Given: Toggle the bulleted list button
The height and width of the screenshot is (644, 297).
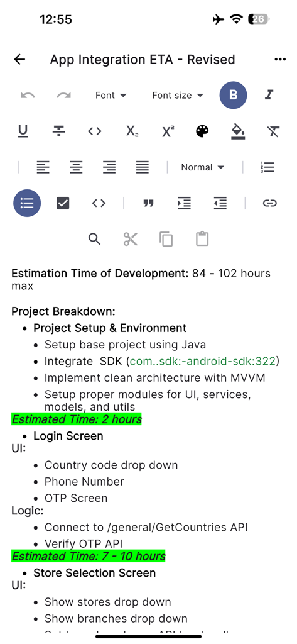Looking at the screenshot, I should (27, 203).
